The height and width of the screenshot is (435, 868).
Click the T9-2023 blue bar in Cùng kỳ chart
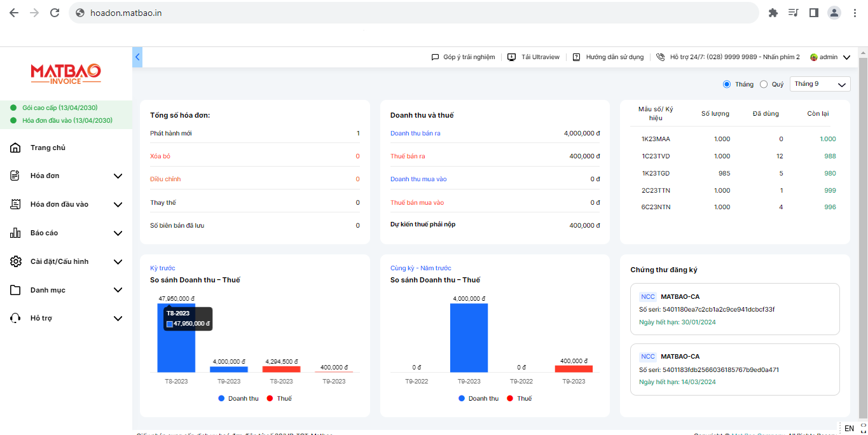pos(469,338)
